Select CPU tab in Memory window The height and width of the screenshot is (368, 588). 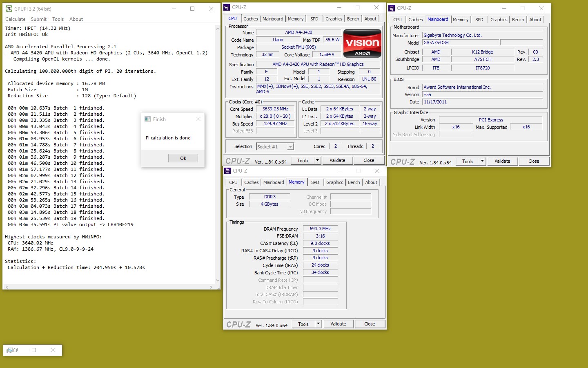[x=234, y=182]
